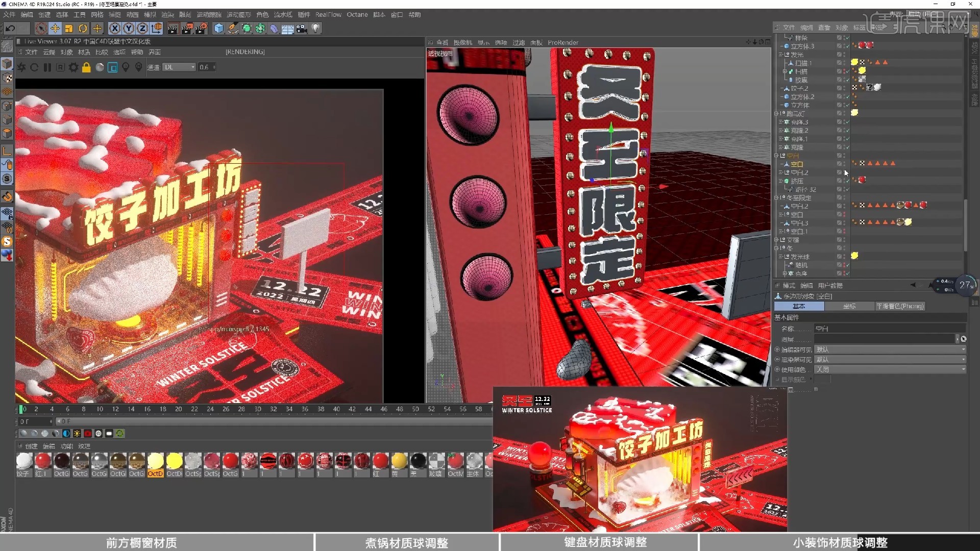
Task: Activate the Rotate tool
Action: [x=83, y=29]
